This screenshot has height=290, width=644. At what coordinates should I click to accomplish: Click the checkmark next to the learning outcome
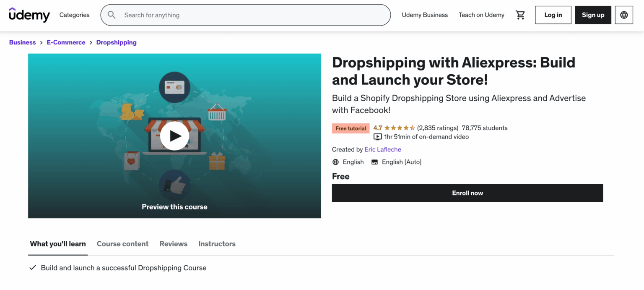pos(33,268)
